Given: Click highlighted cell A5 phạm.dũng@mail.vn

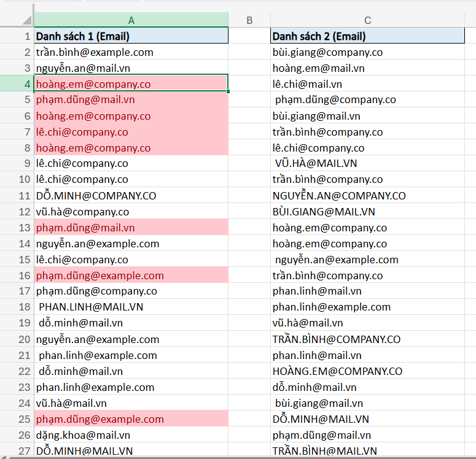Looking at the screenshot, I should (131, 99).
